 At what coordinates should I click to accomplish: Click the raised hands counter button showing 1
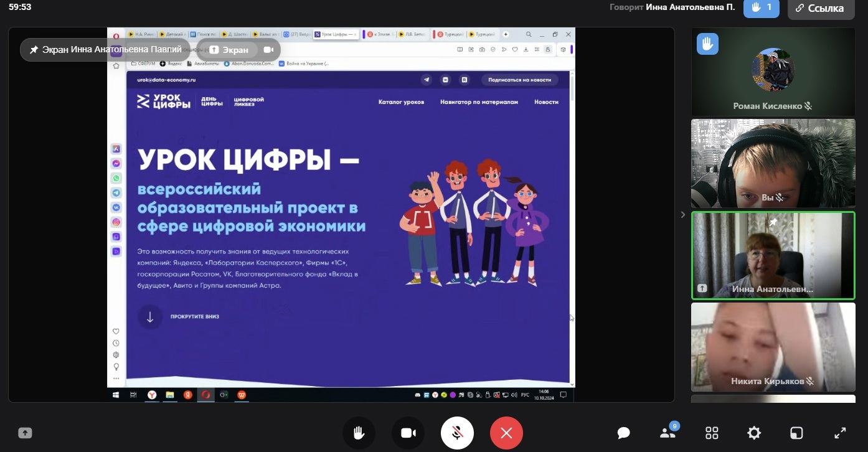[762, 8]
